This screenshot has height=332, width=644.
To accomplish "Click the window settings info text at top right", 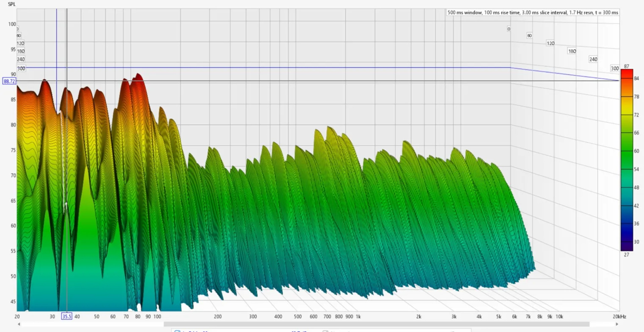I will click(532, 12).
